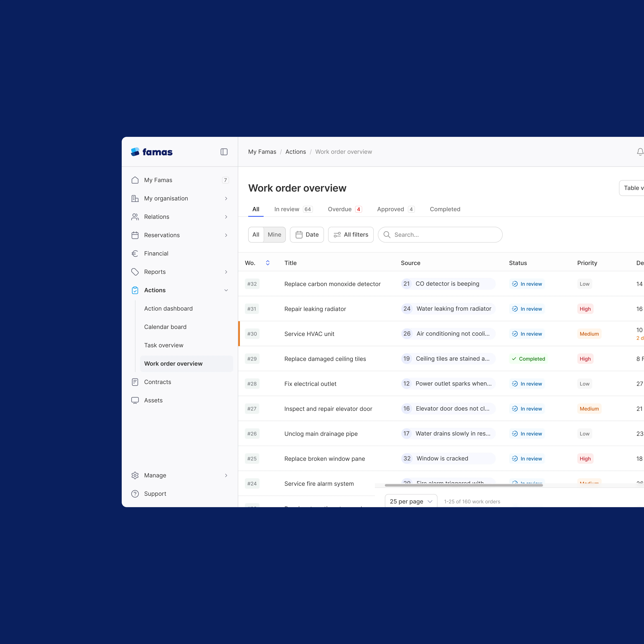Click the Support question mark icon
The height and width of the screenshot is (644, 644).
[135, 494]
